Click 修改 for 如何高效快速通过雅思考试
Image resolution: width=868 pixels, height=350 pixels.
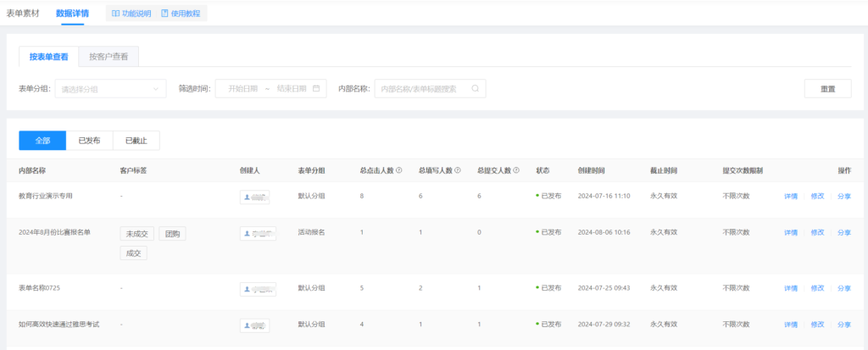click(817, 325)
